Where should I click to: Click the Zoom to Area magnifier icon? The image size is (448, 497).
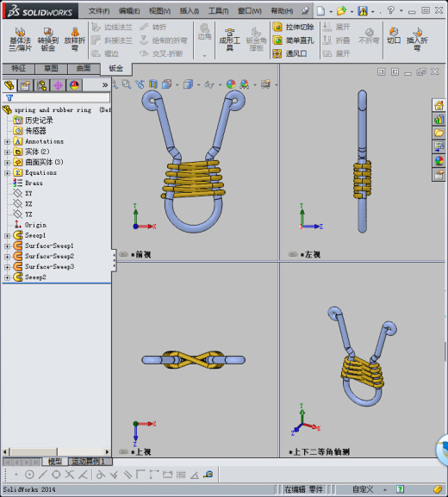click(127, 84)
